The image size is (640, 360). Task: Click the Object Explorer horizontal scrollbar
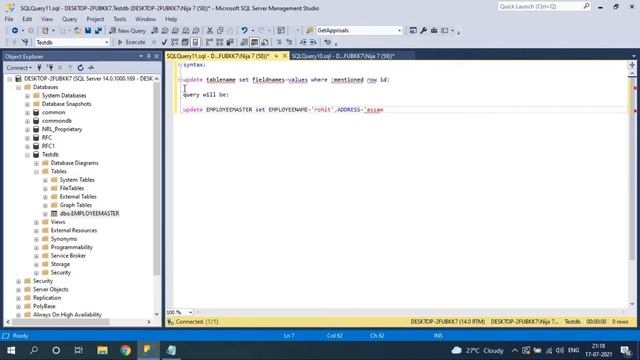tap(60, 322)
